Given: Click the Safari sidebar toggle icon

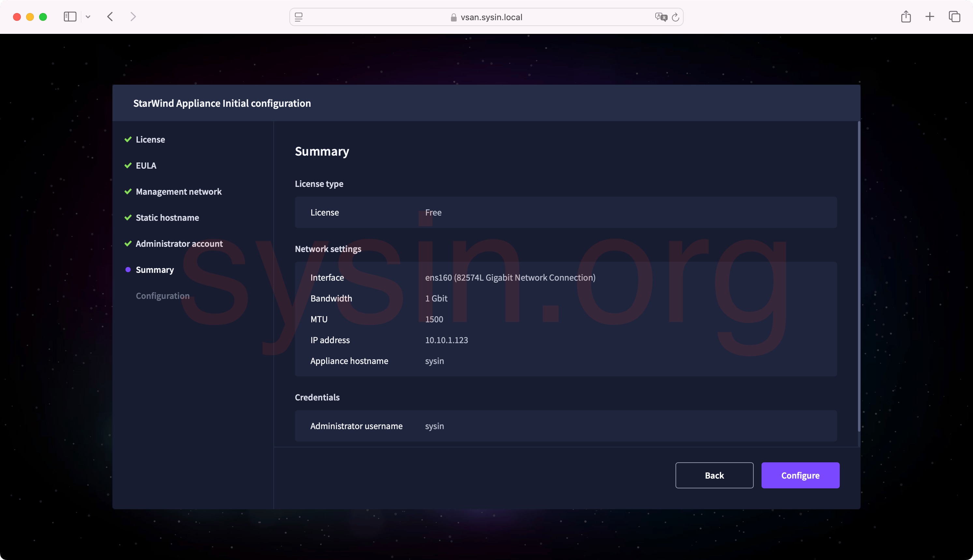Looking at the screenshot, I should (70, 17).
